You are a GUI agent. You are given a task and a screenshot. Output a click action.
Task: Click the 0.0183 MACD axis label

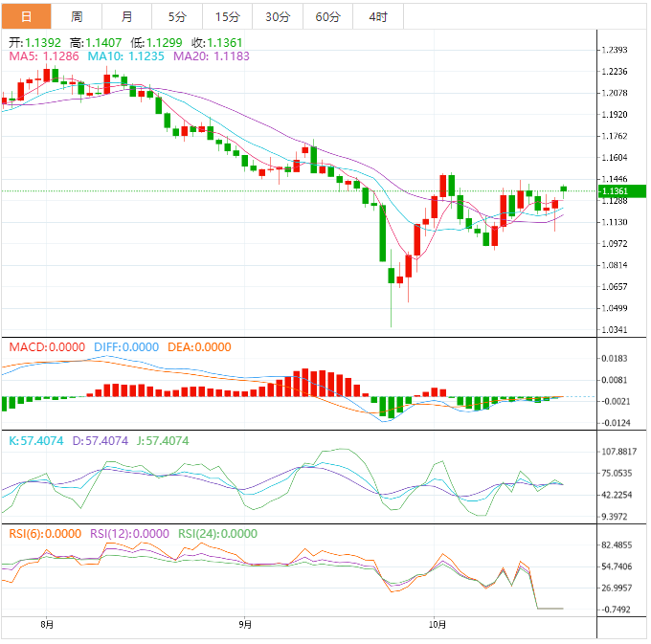click(x=615, y=359)
